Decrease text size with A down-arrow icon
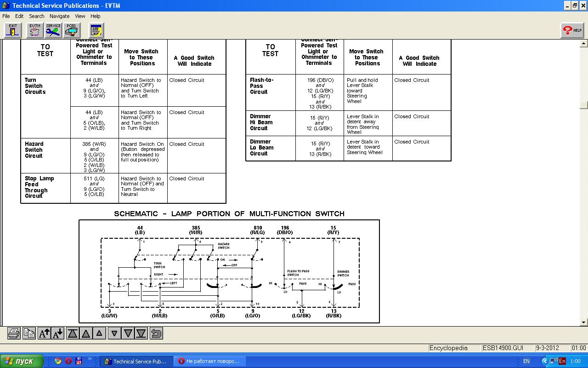Screen dimensions: 588x368 [x=57, y=333]
